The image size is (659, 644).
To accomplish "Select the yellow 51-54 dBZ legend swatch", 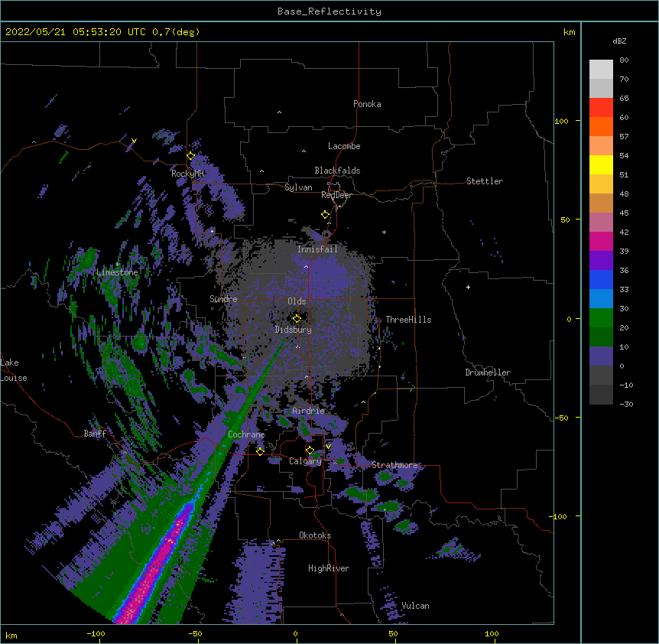I will click(601, 164).
